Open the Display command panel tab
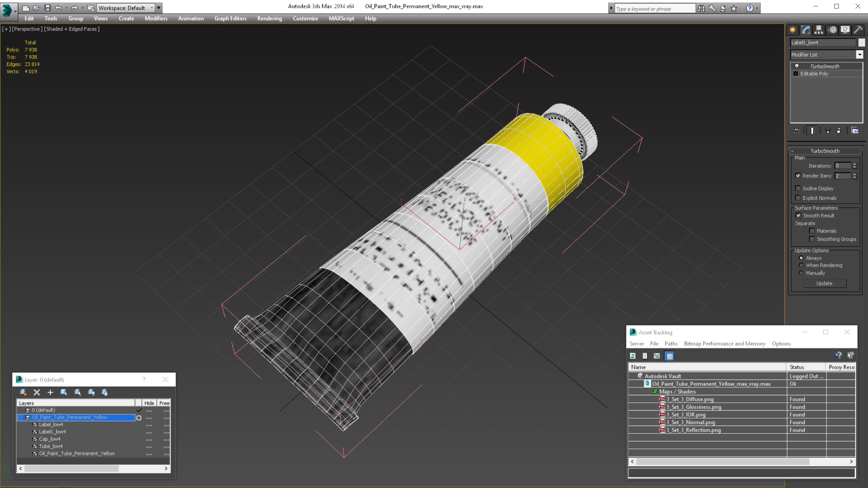 click(845, 30)
